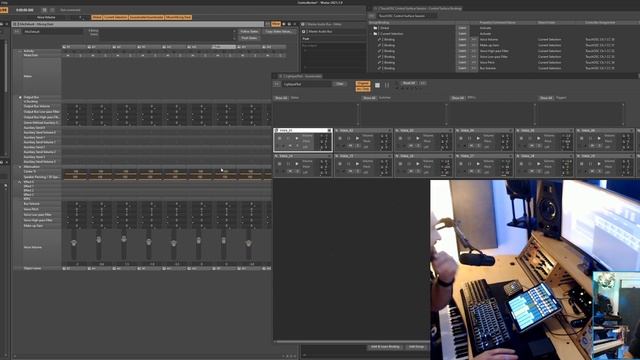Viewport: 640px width, 360px height.
Task: Open the Control Surface session selector button
Action: tap(371, 16)
